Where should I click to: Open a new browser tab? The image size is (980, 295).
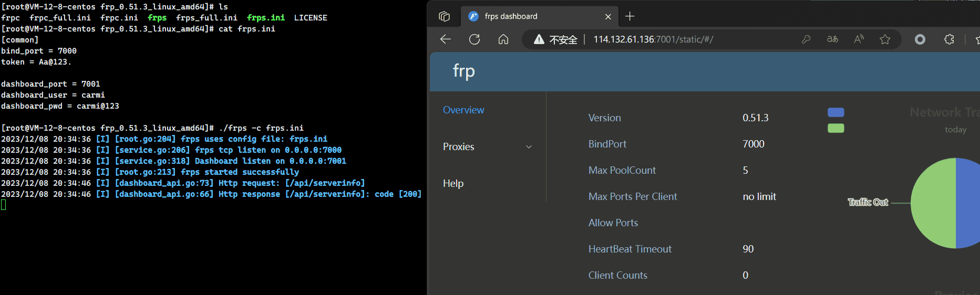(x=630, y=16)
